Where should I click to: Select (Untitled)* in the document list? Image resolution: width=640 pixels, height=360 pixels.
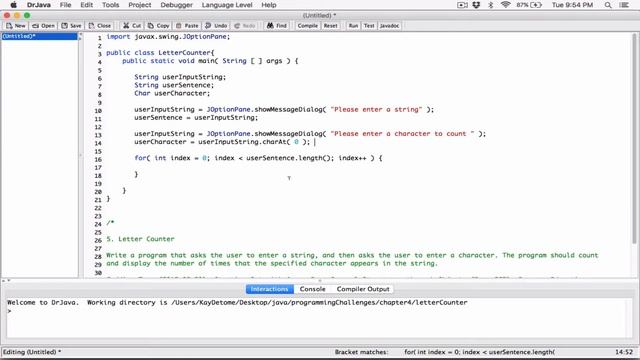[39, 36]
